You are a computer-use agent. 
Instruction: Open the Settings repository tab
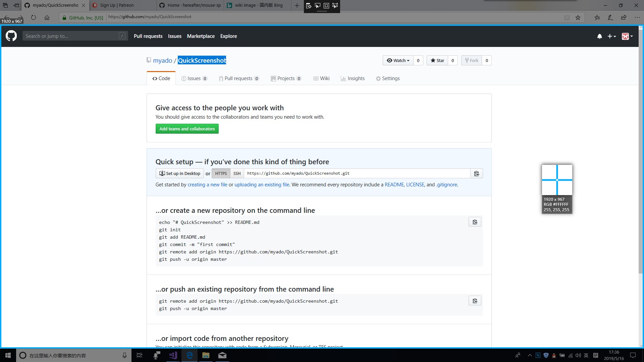click(x=388, y=78)
